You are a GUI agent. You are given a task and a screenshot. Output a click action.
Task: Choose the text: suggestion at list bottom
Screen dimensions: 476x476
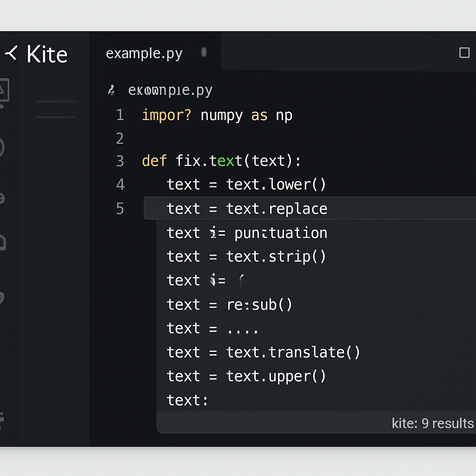click(x=316, y=400)
